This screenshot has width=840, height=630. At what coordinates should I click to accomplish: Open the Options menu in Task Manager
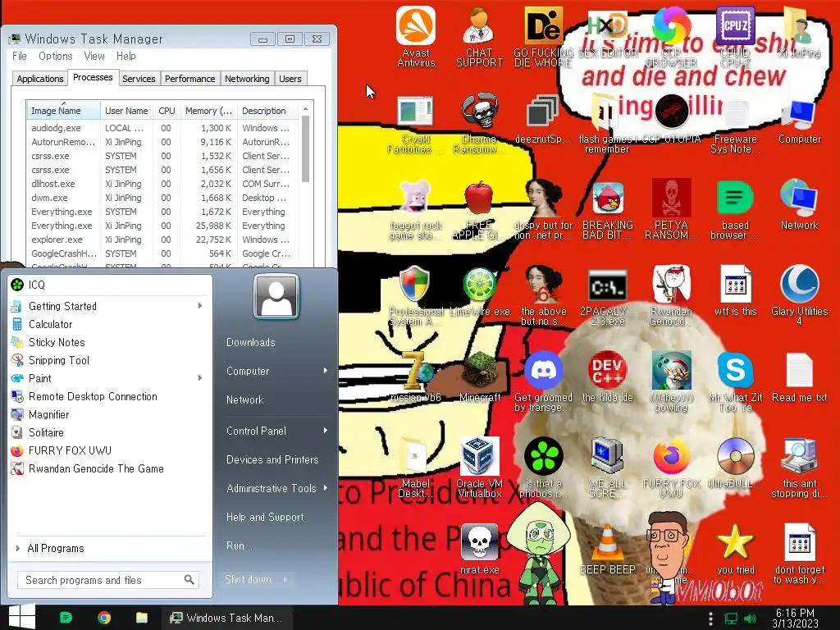55,57
